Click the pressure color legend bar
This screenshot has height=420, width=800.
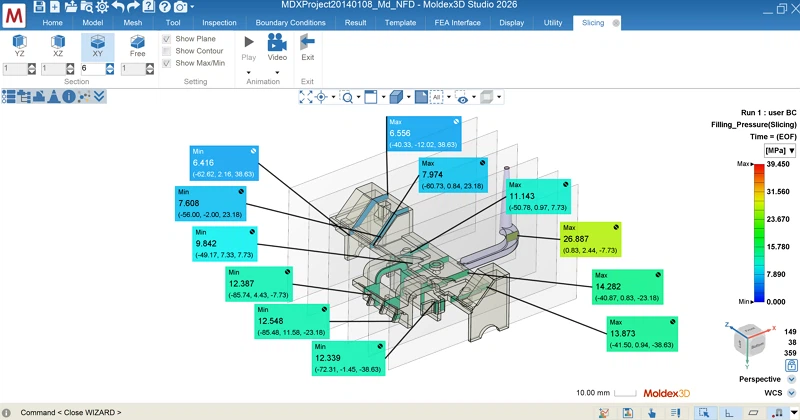(758, 232)
